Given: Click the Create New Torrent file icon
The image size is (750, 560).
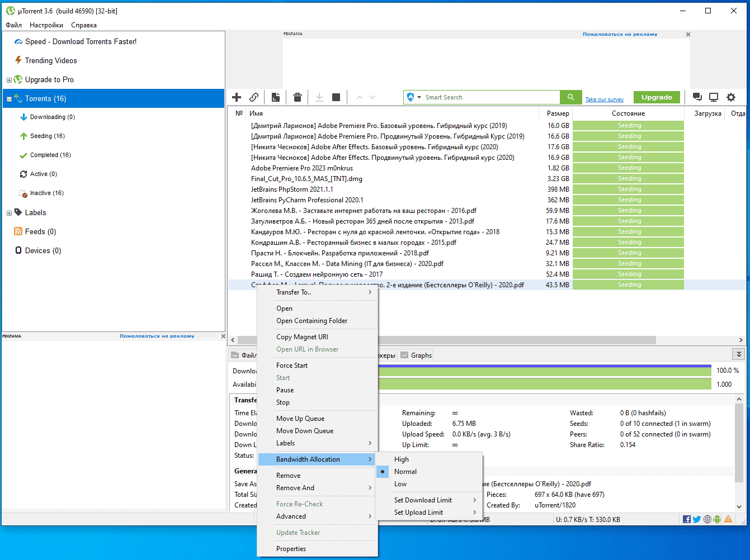Looking at the screenshot, I should point(276,97).
